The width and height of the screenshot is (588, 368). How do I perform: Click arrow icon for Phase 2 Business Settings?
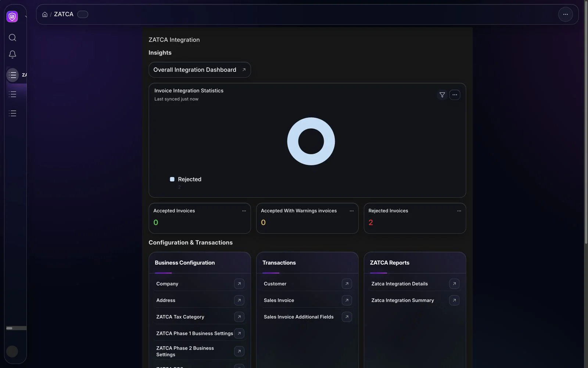coord(239,351)
